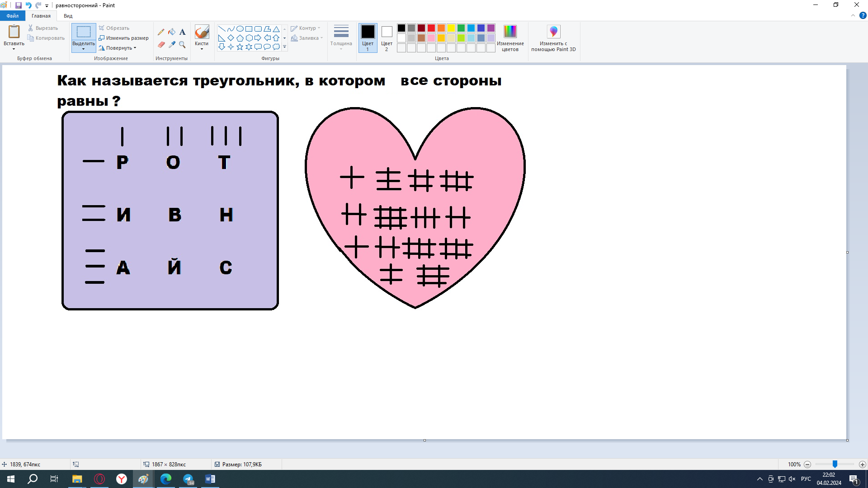Select the Magnifier tool
Viewport: 868px width, 488px height.
point(182,45)
